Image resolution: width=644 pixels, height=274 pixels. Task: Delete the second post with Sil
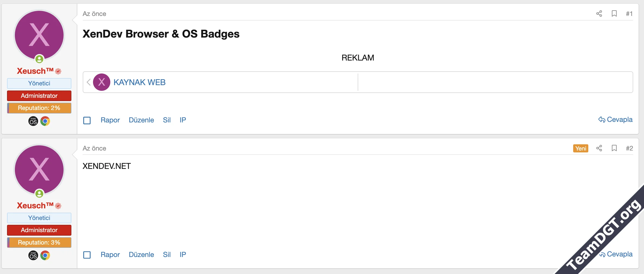167,255
